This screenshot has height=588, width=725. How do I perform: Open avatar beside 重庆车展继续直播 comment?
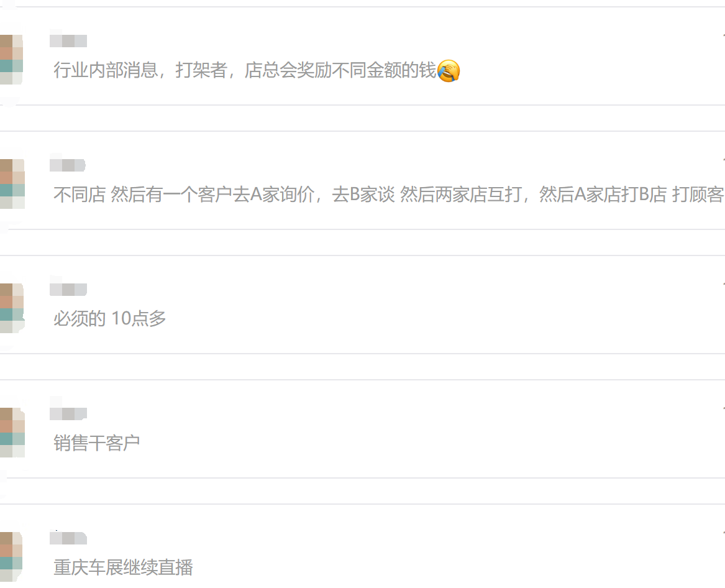click(x=12, y=557)
